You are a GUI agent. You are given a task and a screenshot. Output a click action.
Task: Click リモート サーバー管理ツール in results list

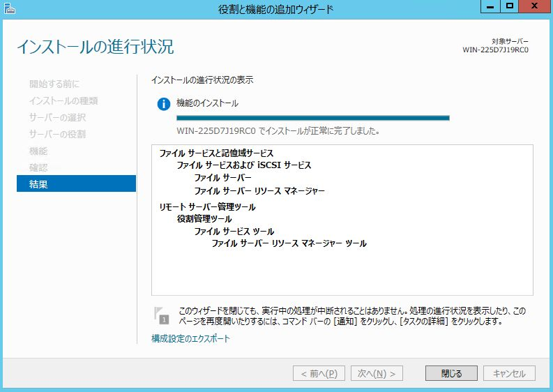[207, 207]
